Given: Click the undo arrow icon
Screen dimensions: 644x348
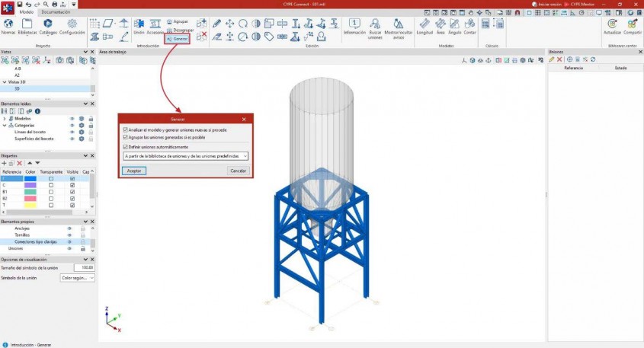Looking at the screenshot, I should pos(28,4).
